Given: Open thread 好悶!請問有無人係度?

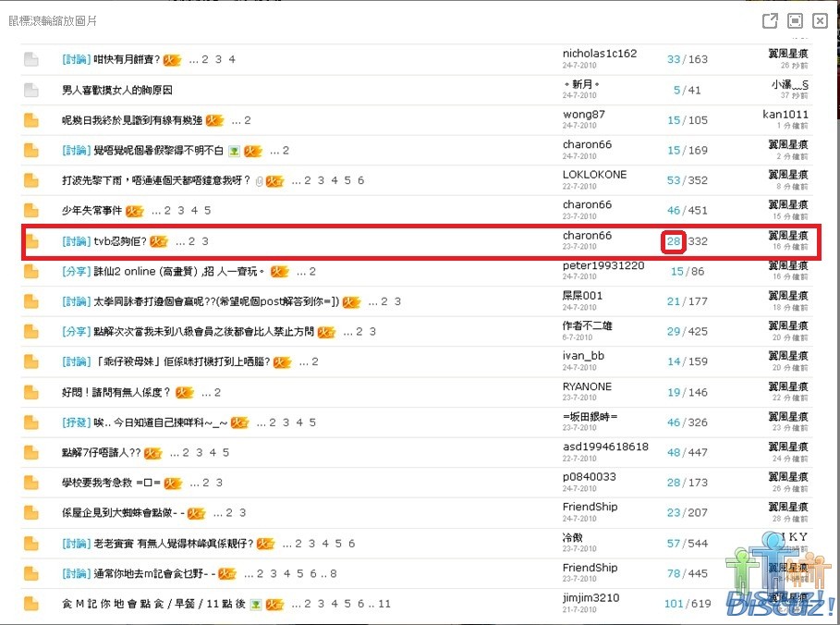Looking at the screenshot, I should coord(116,392).
